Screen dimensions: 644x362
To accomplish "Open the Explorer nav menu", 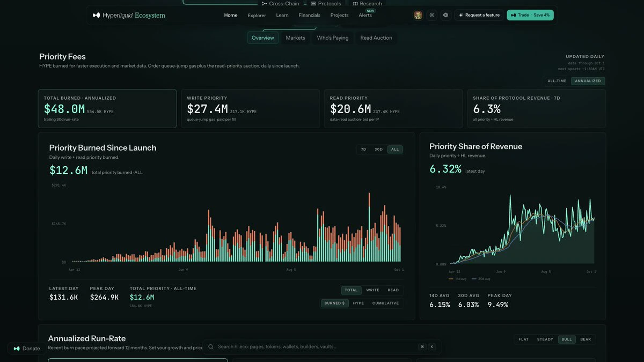I will [257, 15].
